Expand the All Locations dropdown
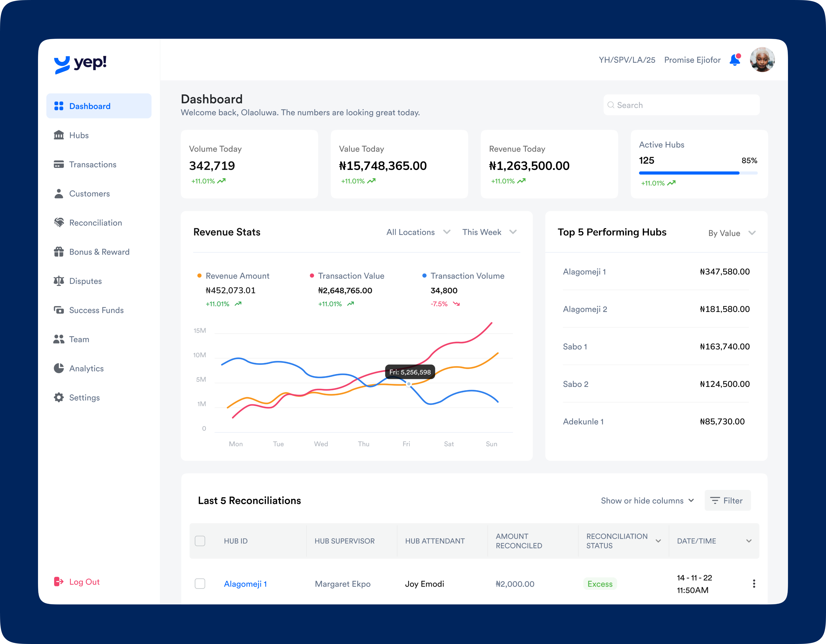826x644 pixels. pos(418,232)
